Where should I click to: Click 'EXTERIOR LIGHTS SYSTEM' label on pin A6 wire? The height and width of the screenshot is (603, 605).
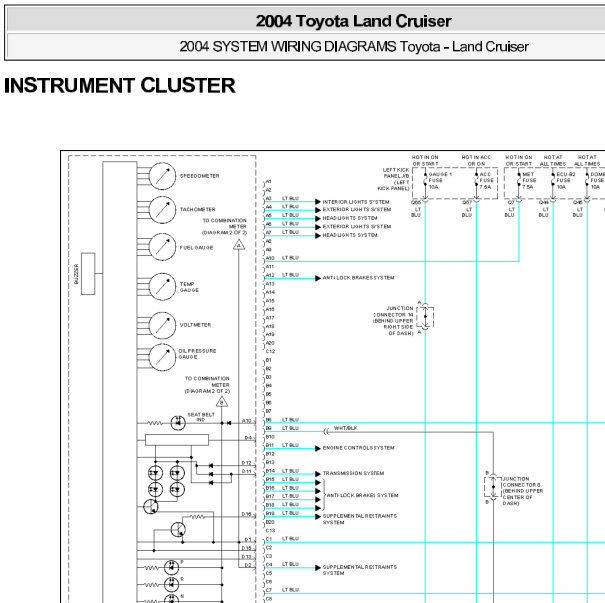point(357,226)
